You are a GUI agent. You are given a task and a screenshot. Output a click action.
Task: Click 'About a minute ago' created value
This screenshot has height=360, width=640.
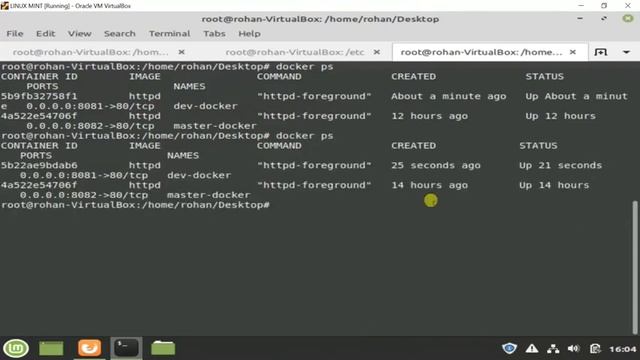tap(449, 96)
